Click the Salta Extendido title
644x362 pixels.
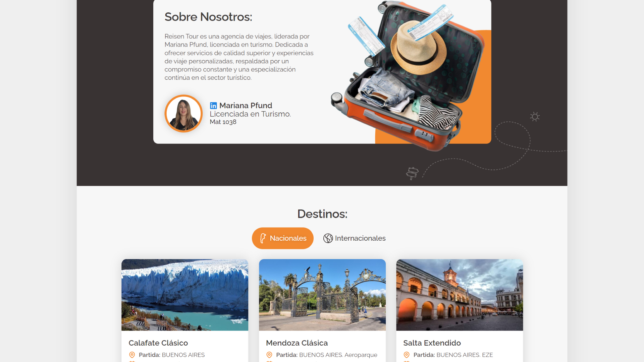click(432, 343)
